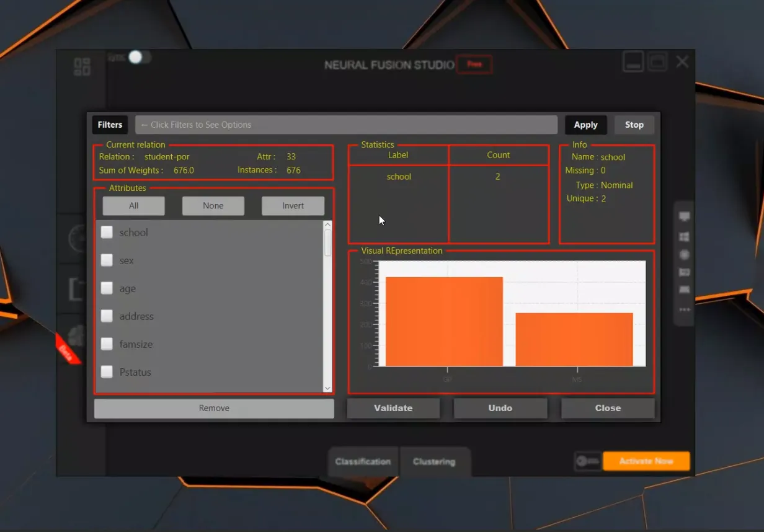Click the Instances value 676
The height and width of the screenshot is (532, 764).
click(293, 170)
